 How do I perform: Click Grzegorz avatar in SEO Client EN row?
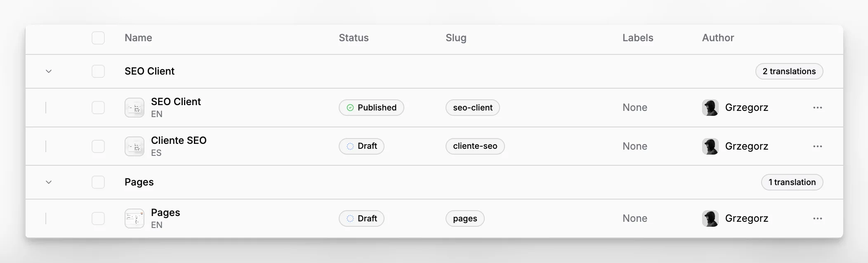coord(710,108)
